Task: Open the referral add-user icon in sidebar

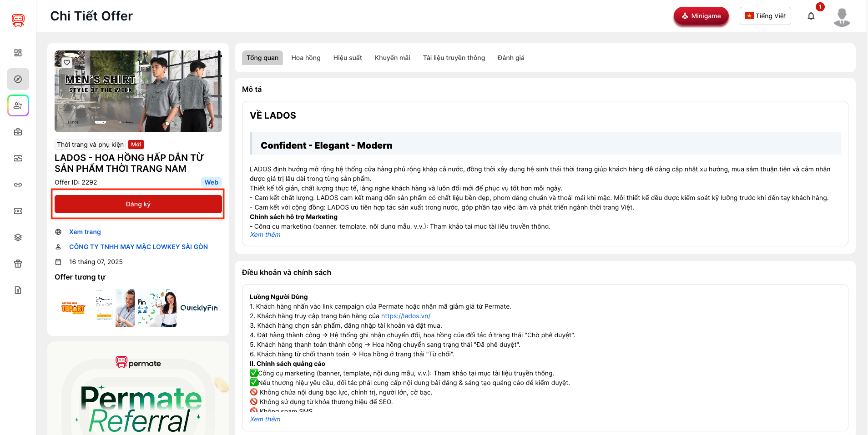Action: [x=18, y=105]
